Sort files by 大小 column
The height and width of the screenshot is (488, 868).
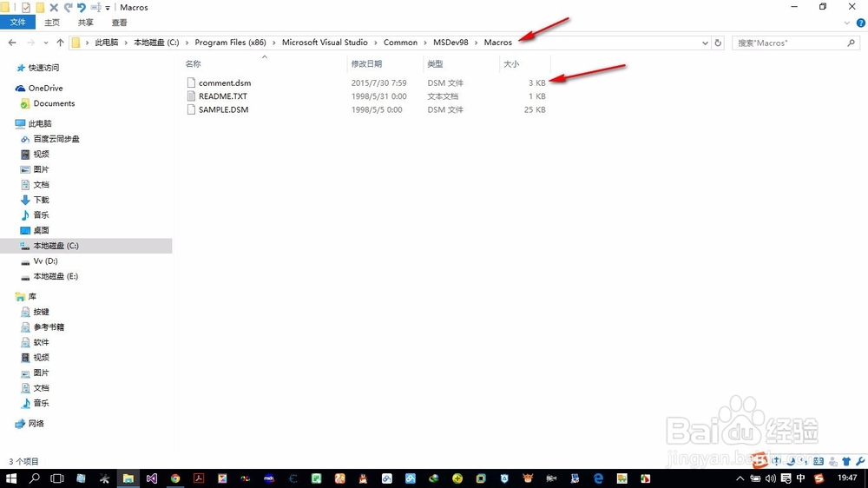point(511,64)
